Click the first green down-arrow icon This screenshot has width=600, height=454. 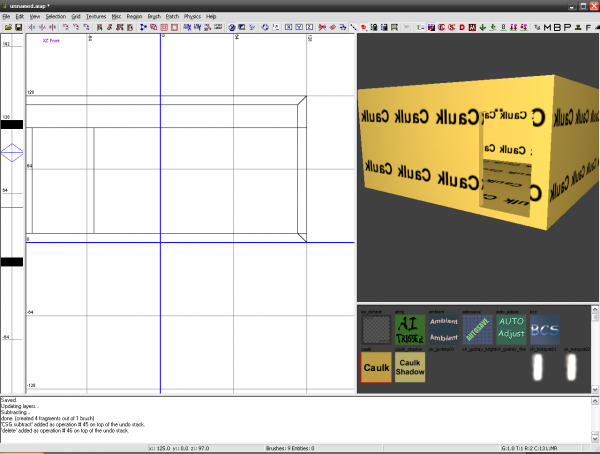coord(483,27)
